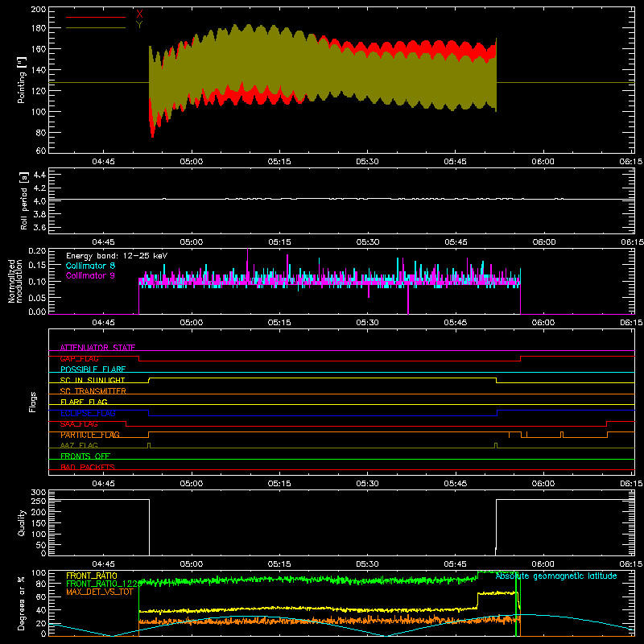This screenshot has height=644, width=644.
Task: Click the FRONTS_OFF flag label
Action: tap(85, 456)
